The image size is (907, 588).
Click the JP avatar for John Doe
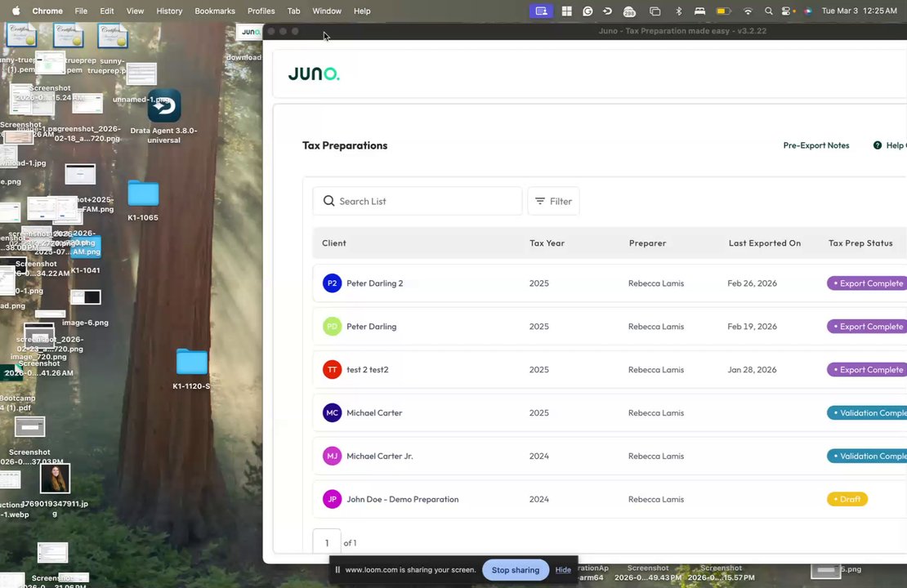(332, 499)
